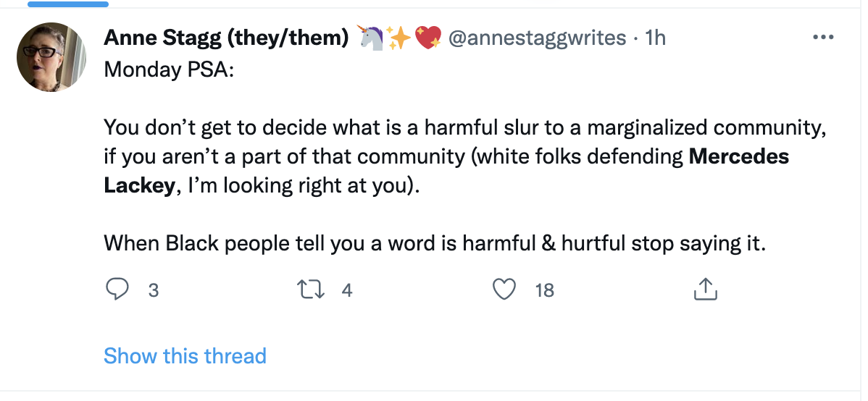The width and height of the screenshot is (868, 401).
Task: Expand the conversation via Show this thread
Action: pos(185,356)
